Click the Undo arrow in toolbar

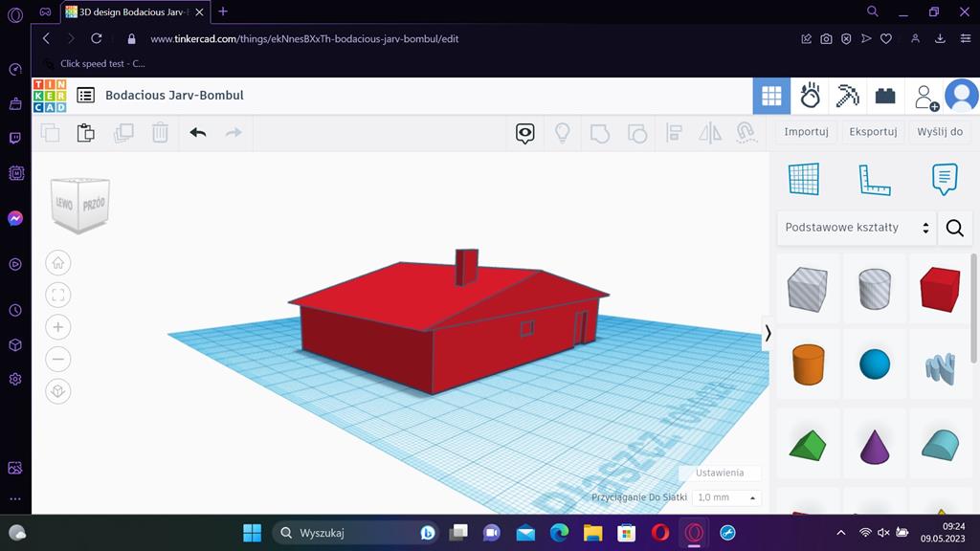(198, 133)
